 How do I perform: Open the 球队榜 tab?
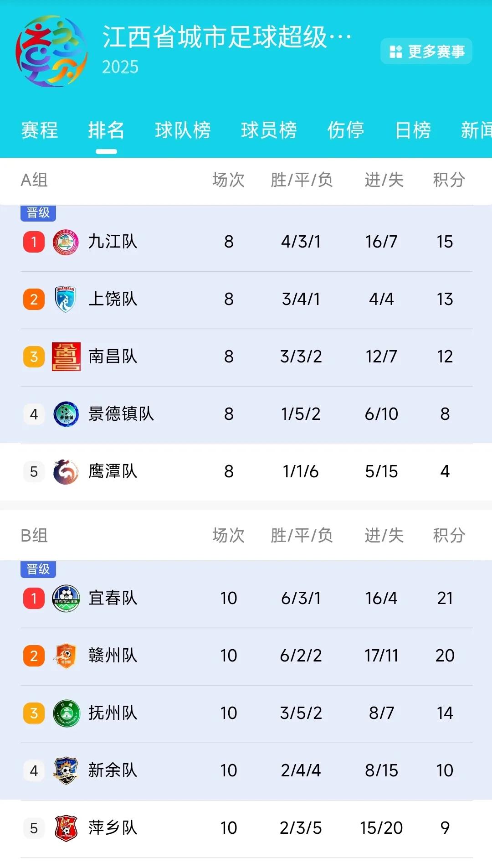coord(183,130)
